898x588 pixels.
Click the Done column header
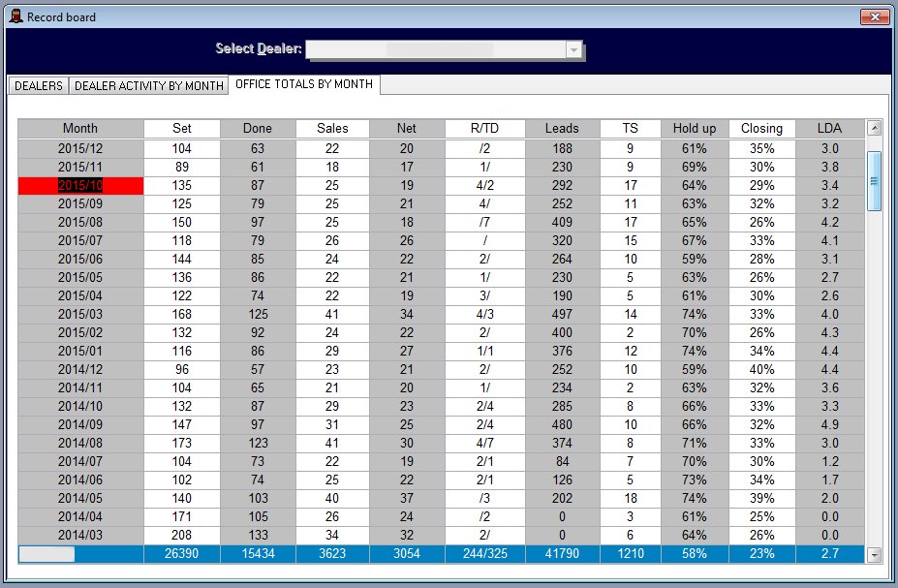point(258,128)
